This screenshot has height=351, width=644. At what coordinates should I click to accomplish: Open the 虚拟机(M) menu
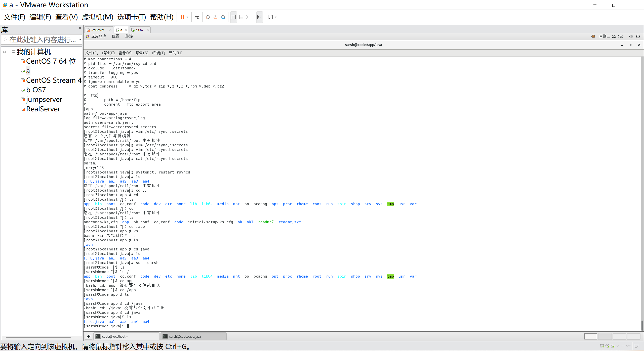(97, 17)
